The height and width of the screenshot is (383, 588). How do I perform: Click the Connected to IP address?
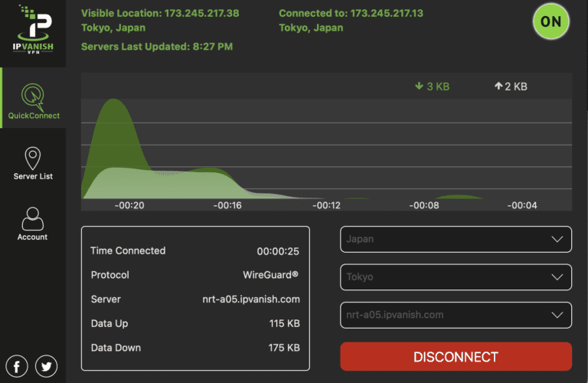pyautogui.click(x=387, y=14)
